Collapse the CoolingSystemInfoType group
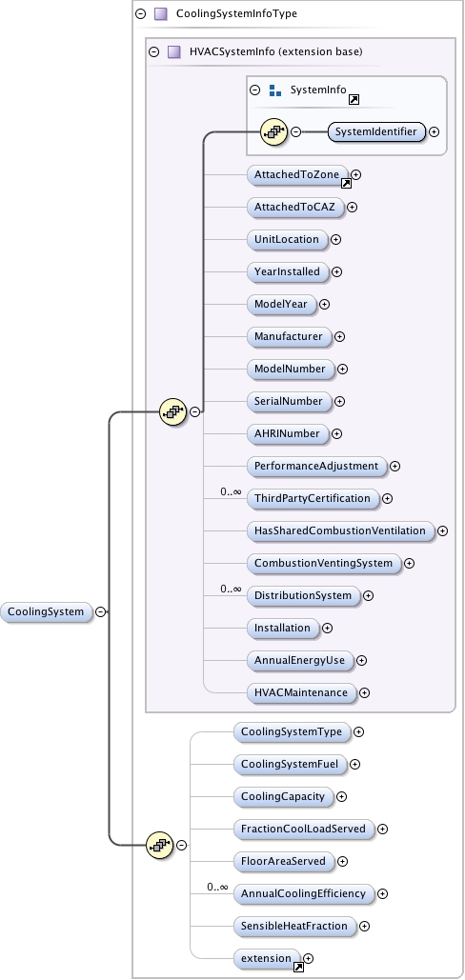 tap(141, 13)
